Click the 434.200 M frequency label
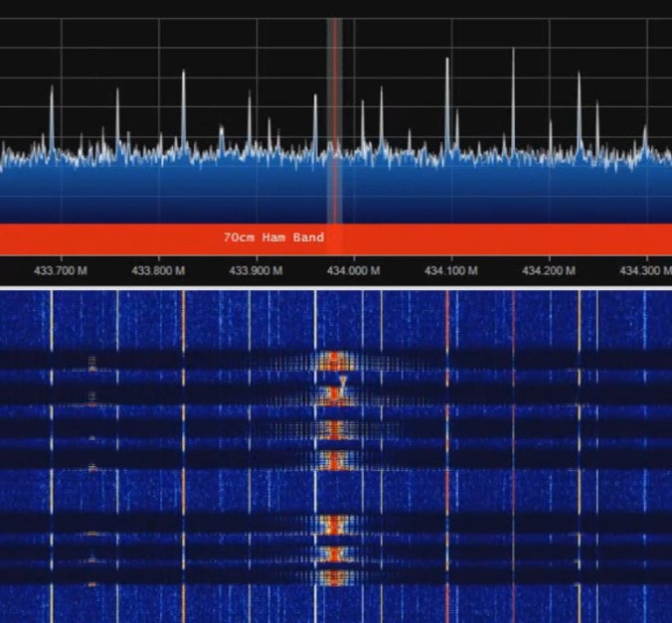Viewport: 672px width, 623px height. [x=549, y=271]
